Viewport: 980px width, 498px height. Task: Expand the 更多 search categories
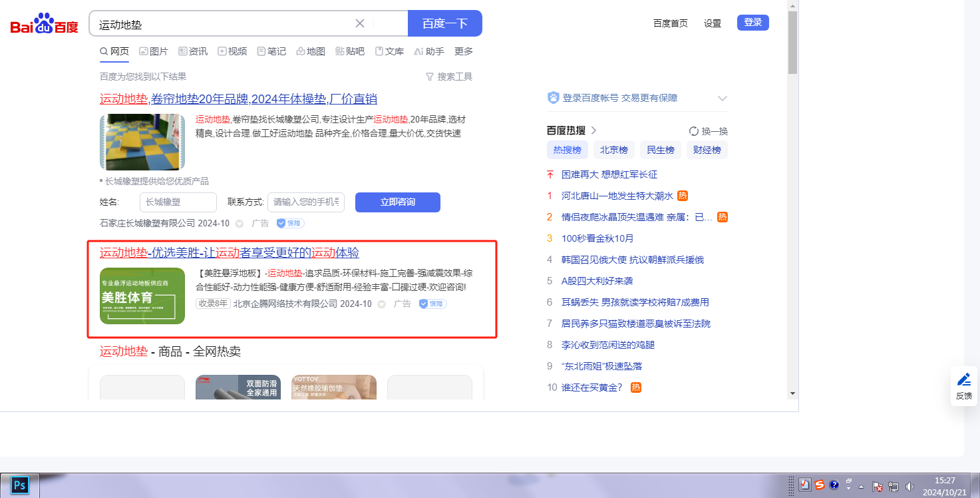click(464, 51)
